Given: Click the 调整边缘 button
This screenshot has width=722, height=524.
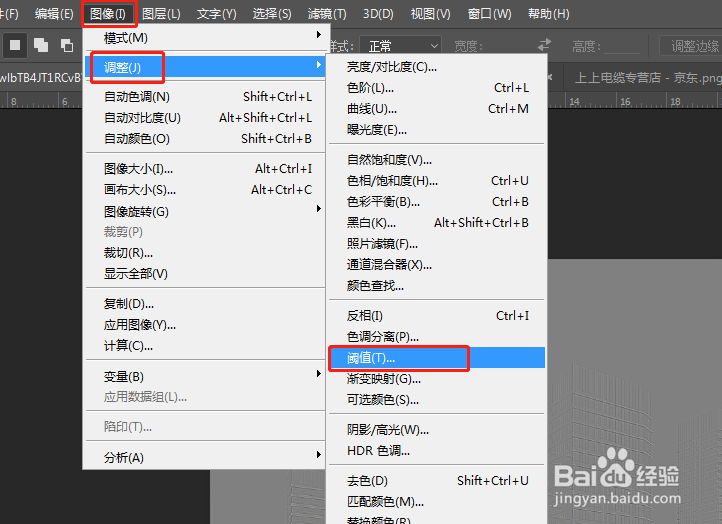Looking at the screenshot, I should (x=693, y=46).
